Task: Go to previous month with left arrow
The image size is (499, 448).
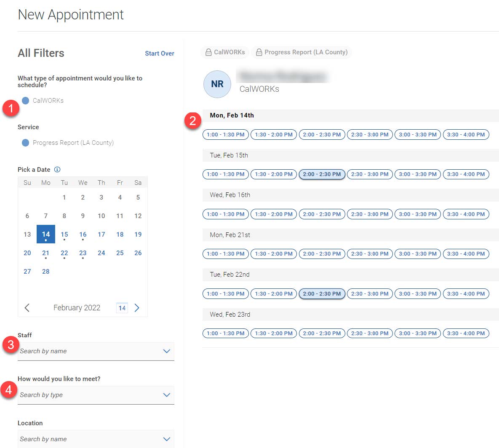Action: [27, 307]
